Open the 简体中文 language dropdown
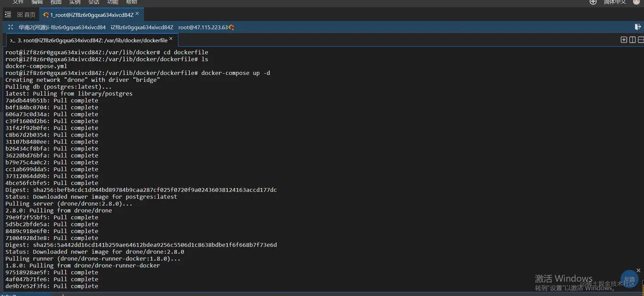 [615, 2]
